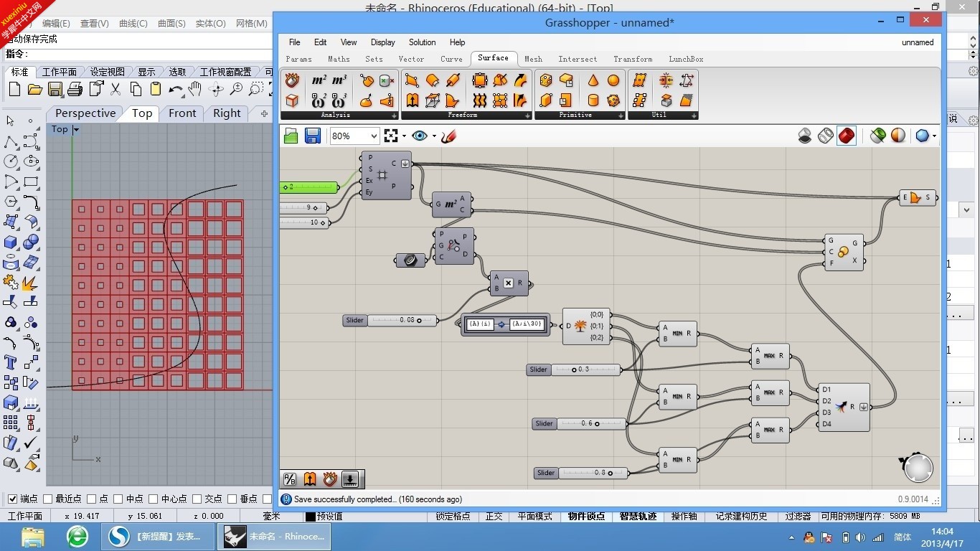980x551 pixels.
Task: Expand Util panel dropdown
Action: [694, 116]
